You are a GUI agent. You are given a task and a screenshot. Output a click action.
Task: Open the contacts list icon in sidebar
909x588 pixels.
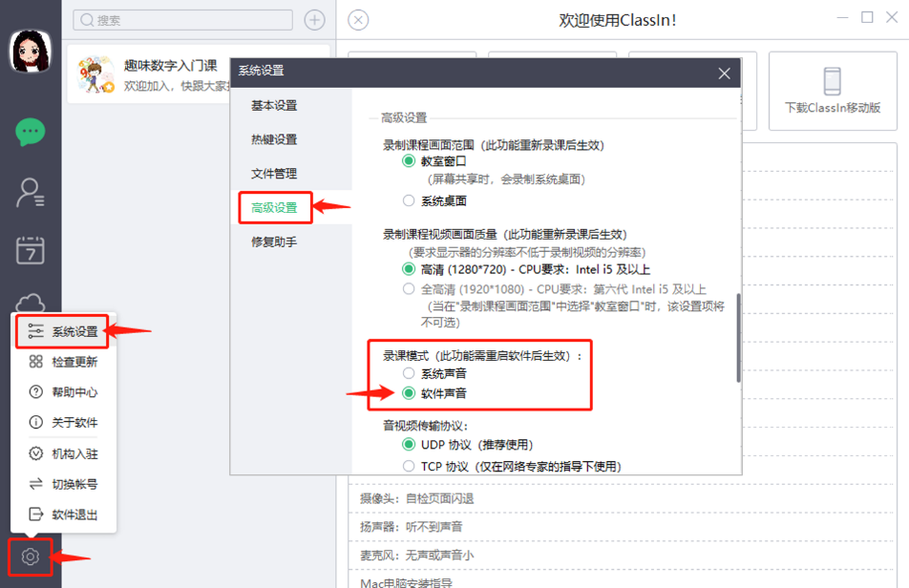pyautogui.click(x=31, y=193)
